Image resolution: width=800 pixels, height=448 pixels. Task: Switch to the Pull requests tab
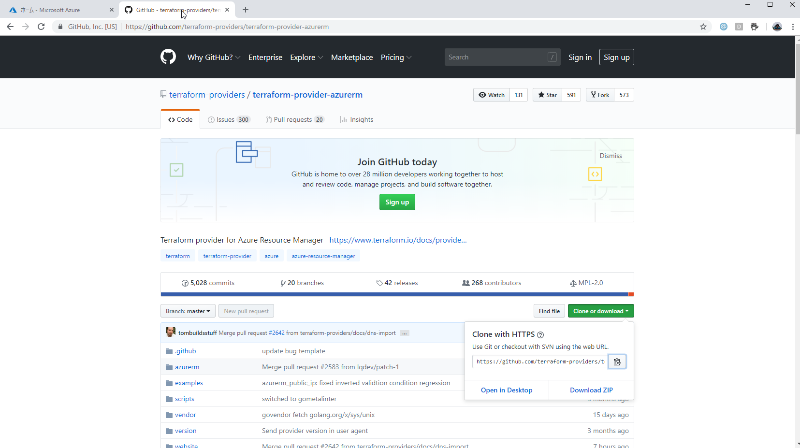click(x=295, y=119)
